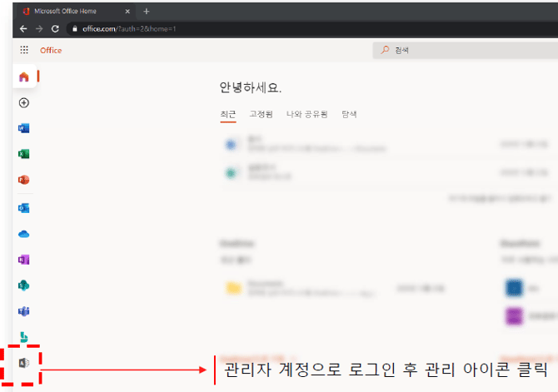The width and height of the screenshot is (558, 392).
Task: Switch to the 나와 공유됨 tab
Action: point(306,114)
